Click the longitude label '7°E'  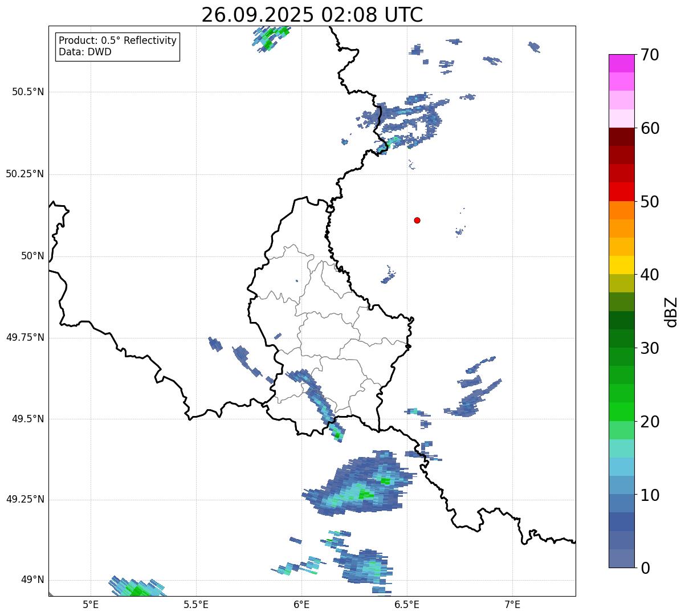click(x=512, y=604)
